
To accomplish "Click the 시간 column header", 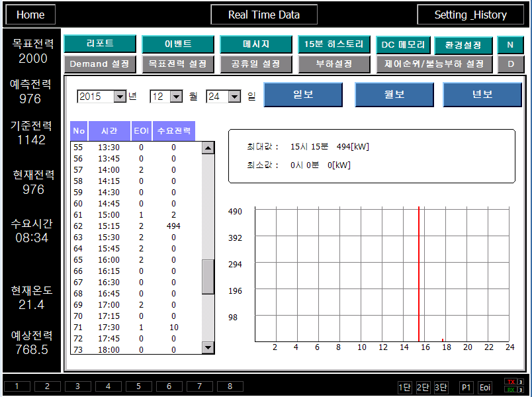I will pyautogui.click(x=109, y=131).
